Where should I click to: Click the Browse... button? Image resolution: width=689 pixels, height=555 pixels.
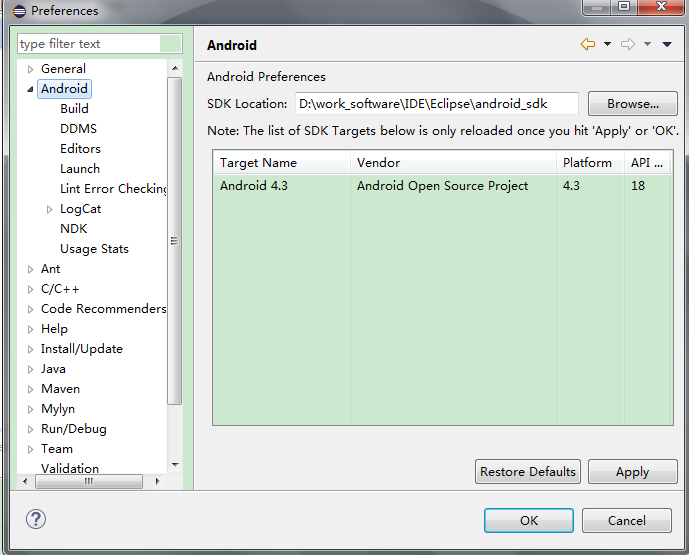pyautogui.click(x=633, y=104)
